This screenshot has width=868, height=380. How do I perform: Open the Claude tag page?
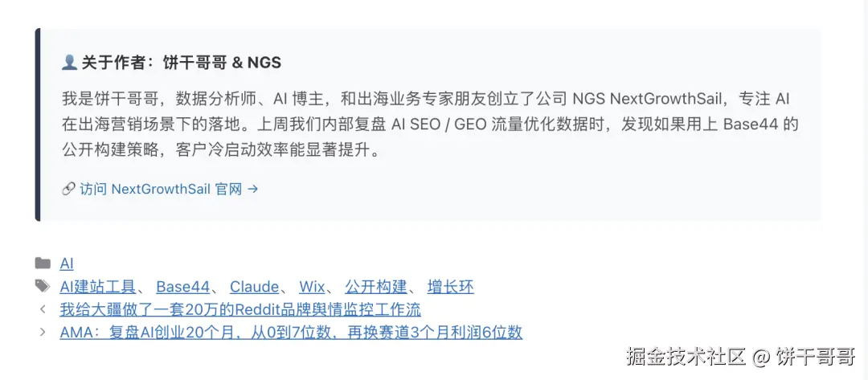pyautogui.click(x=254, y=287)
